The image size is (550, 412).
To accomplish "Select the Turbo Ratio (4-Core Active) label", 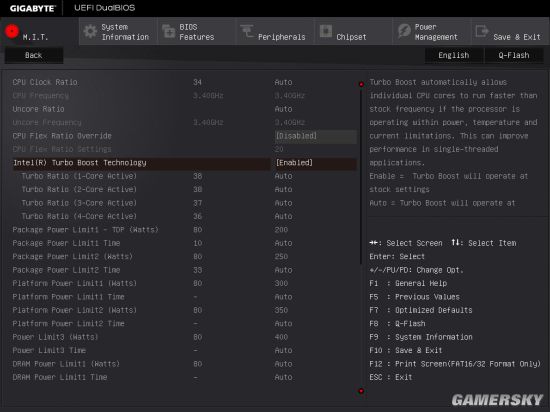I will [79, 216].
